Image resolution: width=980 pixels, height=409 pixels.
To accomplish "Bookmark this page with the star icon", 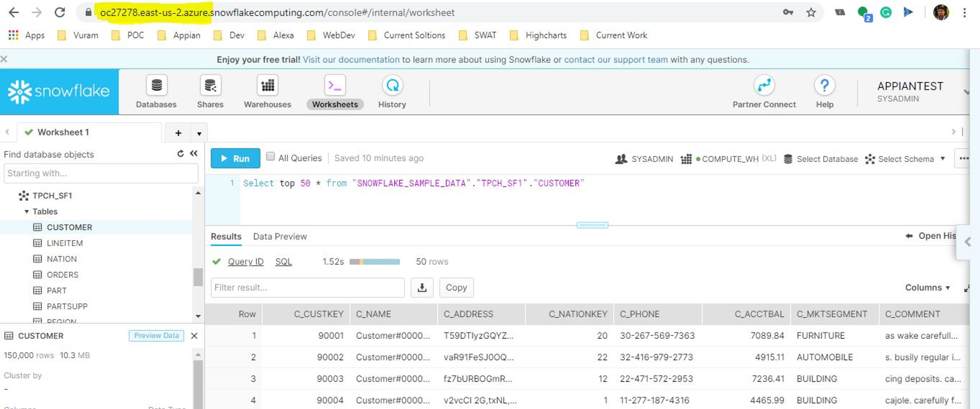I will (x=811, y=13).
